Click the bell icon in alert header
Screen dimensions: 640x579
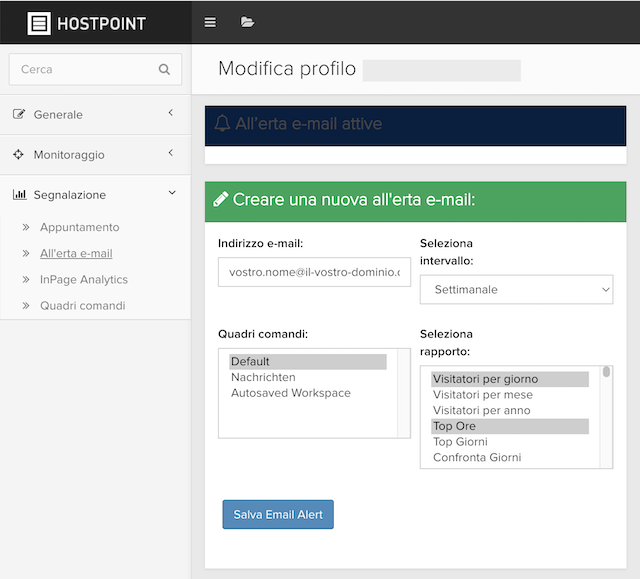pyautogui.click(x=222, y=123)
